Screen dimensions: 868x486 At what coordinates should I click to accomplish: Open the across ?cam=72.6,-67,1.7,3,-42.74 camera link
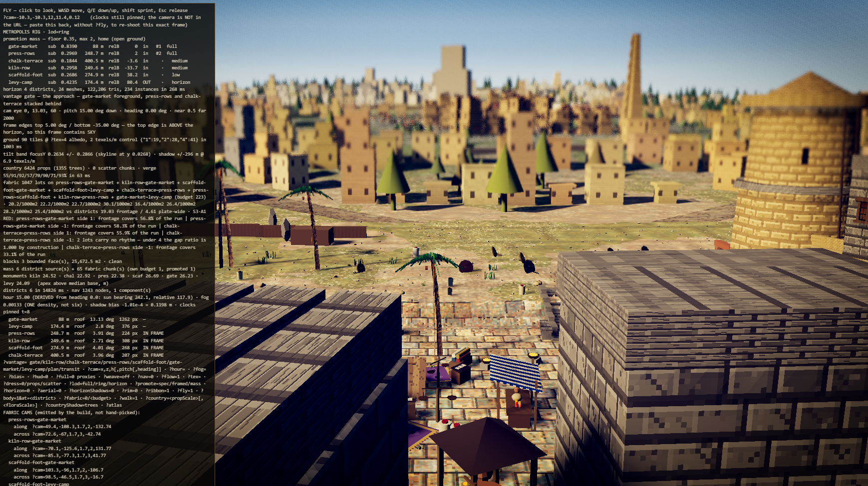point(57,434)
